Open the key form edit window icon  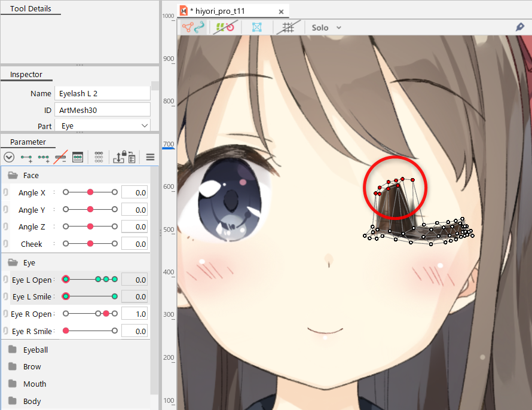pos(78,157)
